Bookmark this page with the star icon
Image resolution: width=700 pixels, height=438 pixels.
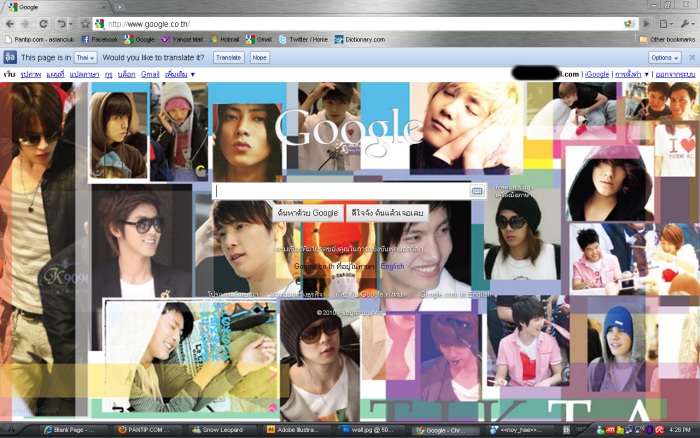pyautogui.click(x=85, y=24)
